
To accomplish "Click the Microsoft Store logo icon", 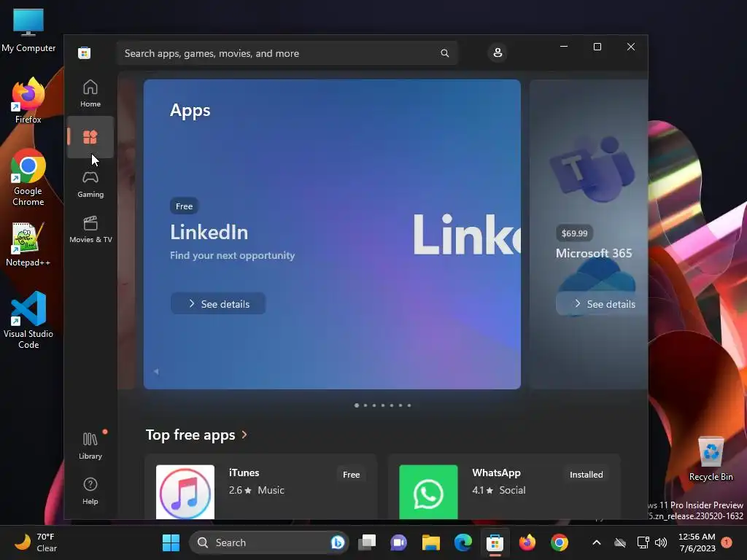I will (85, 52).
